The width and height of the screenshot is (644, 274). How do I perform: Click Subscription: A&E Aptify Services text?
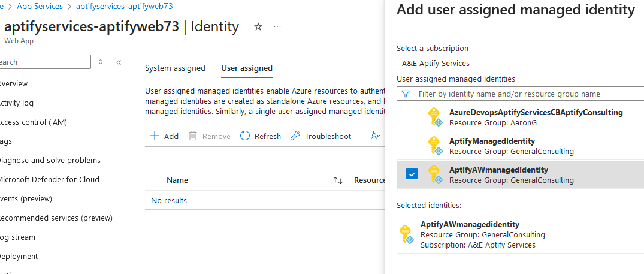pyautogui.click(x=478, y=245)
